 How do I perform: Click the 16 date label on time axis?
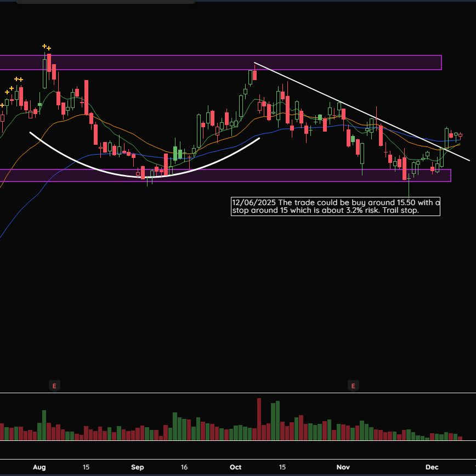pos(184,467)
